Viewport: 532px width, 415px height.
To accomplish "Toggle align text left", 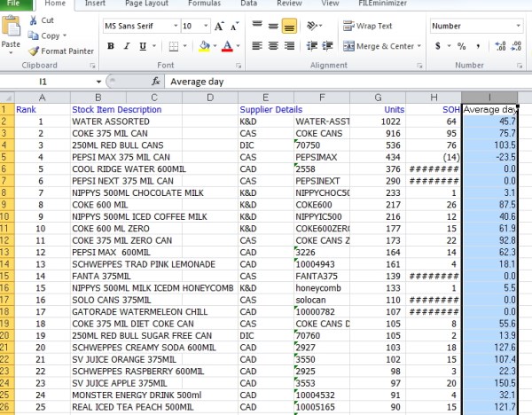I will (x=257, y=45).
